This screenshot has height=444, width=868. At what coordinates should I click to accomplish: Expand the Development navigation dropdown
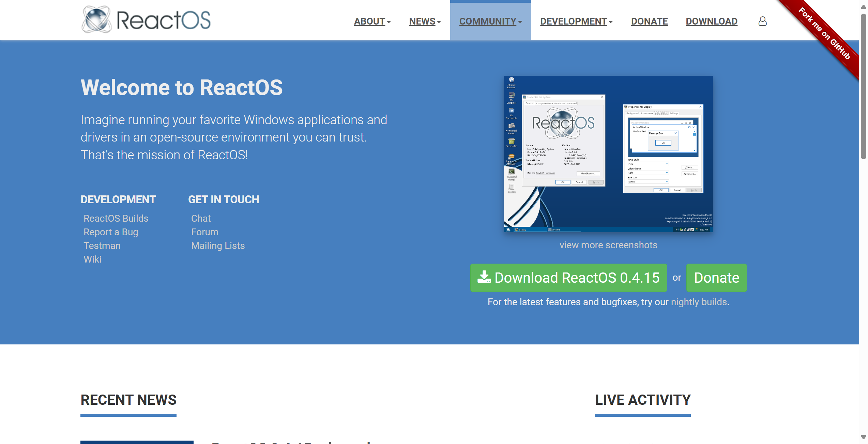coord(576,21)
